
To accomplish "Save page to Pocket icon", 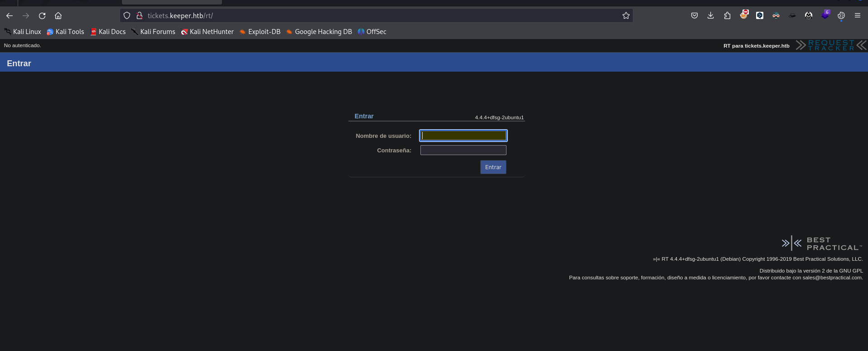I will coord(694,15).
